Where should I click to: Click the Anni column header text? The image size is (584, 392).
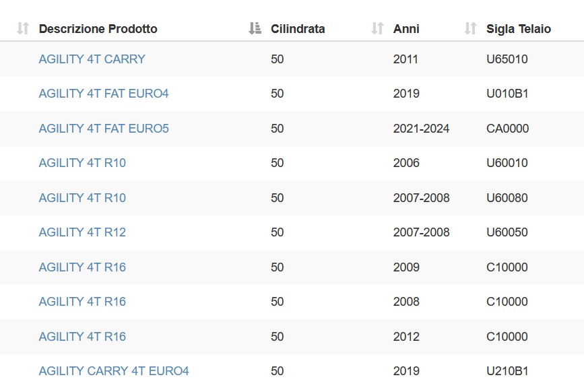[x=406, y=29]
